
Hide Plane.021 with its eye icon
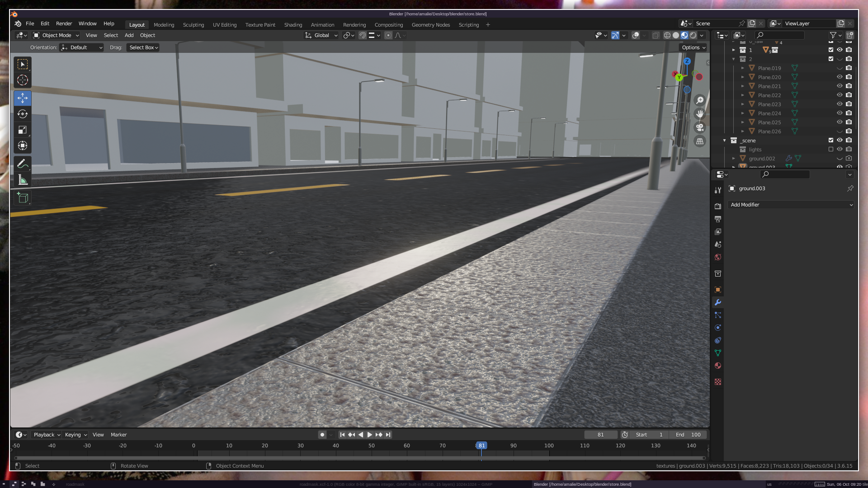[840, 86]
